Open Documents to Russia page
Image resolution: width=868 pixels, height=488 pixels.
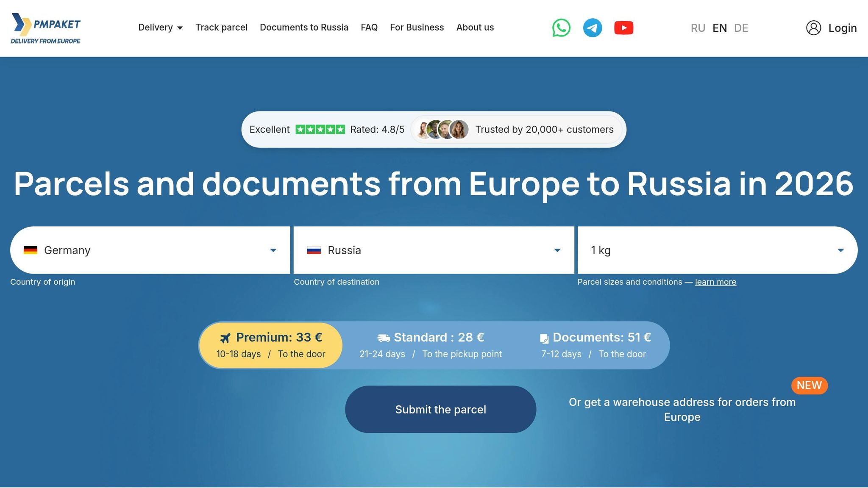point(304,28)
